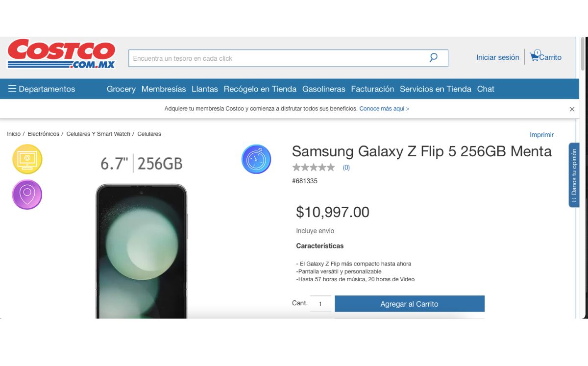The width and height of the screenshot is (588, 366).
Task: Click the five-star rating icons
Action: [314, 168]
